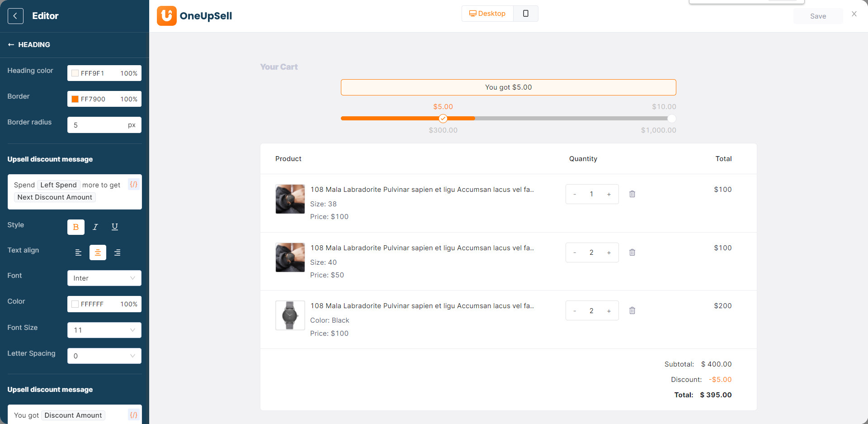
Task: Switch to mobile preview icon
Action: [x=526, y=14]
